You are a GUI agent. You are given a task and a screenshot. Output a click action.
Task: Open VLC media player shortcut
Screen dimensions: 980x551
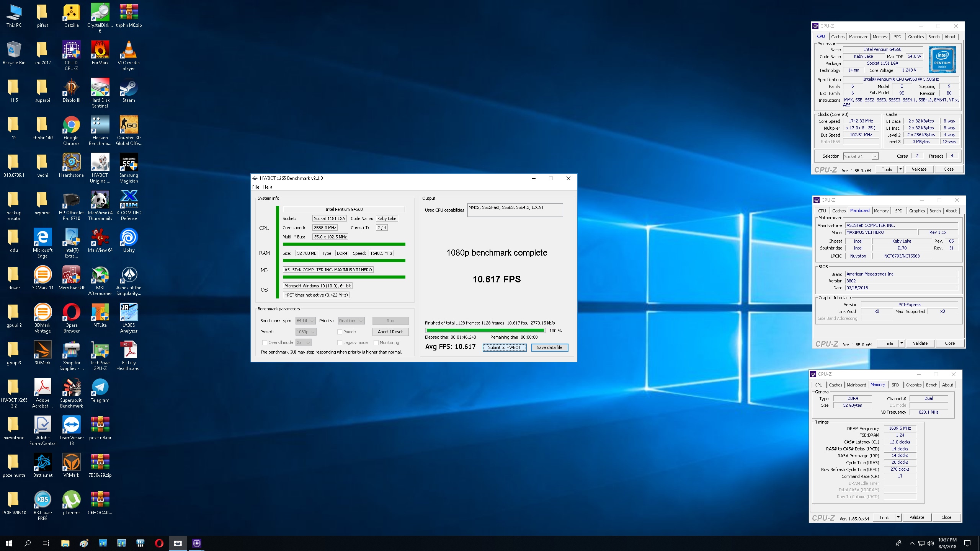pos(129,56)
